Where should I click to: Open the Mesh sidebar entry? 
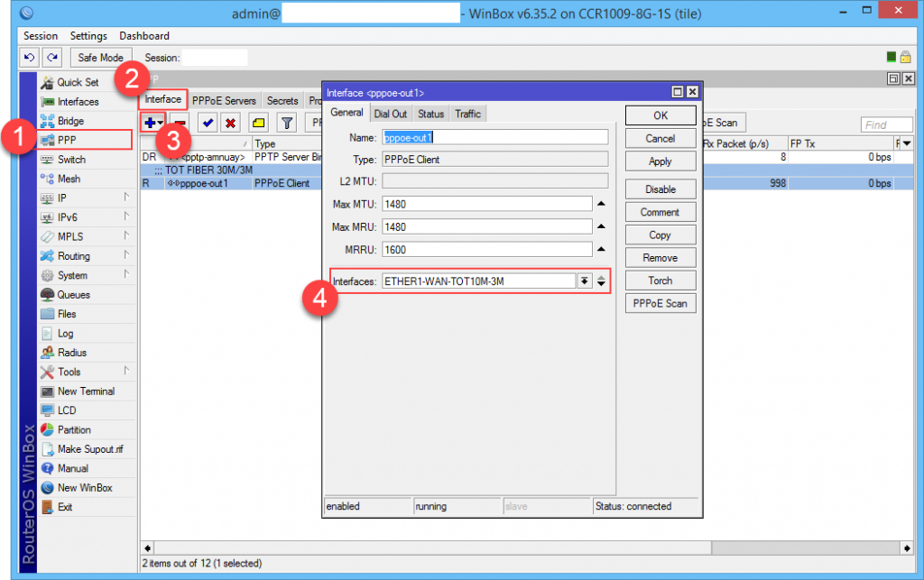click(x=69, y=179)
